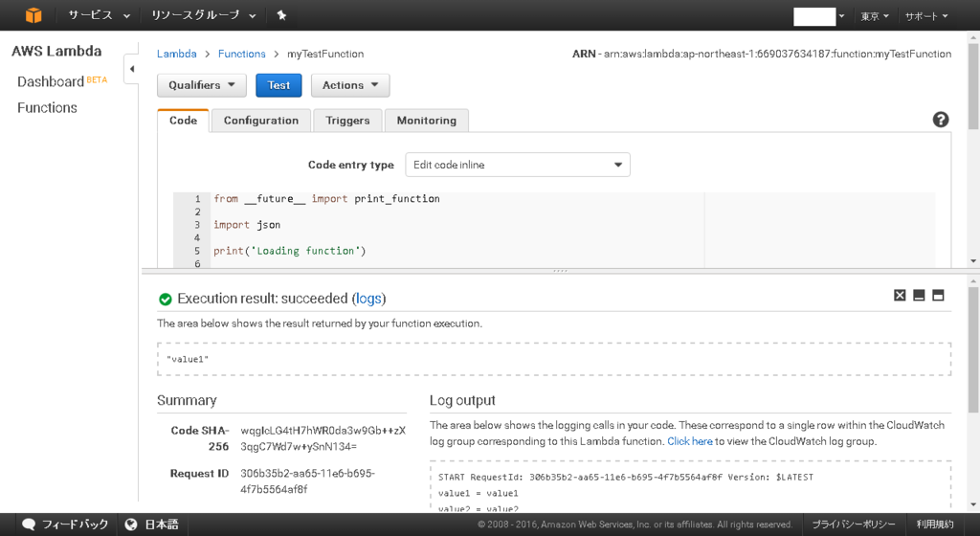This screenshot has height=536, width=980.
Task: Open the help question mark icon
Action: tap(941, 120)
